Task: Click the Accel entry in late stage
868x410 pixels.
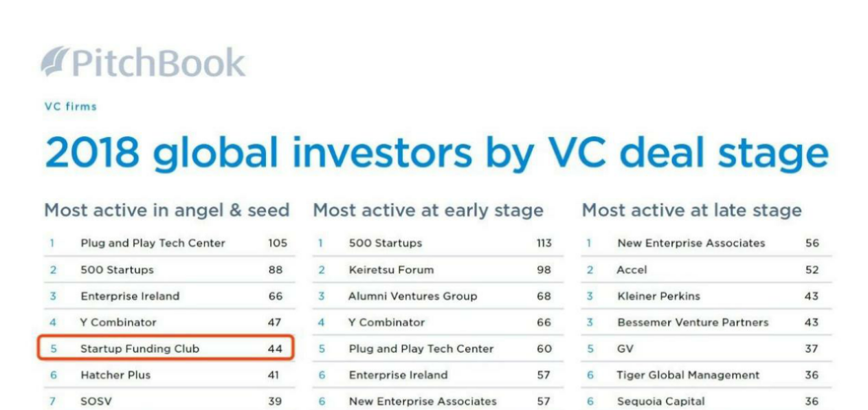Action: tap(632, 270)
